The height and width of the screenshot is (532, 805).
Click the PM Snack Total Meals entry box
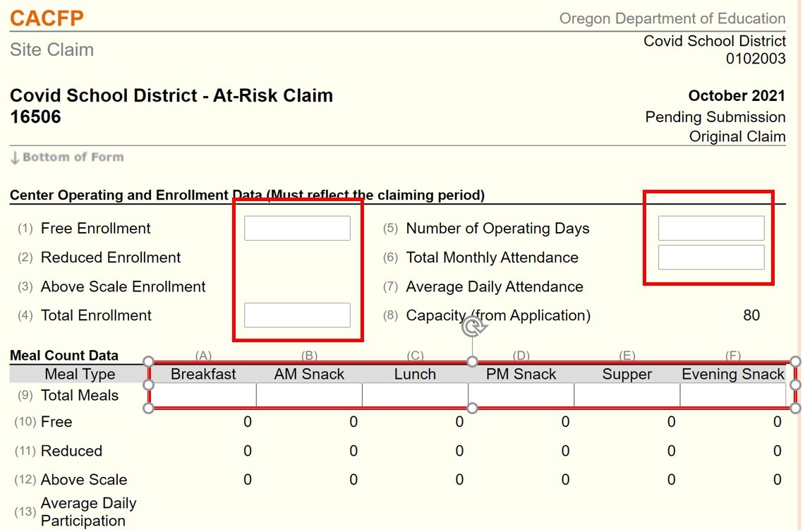[521, 395]
